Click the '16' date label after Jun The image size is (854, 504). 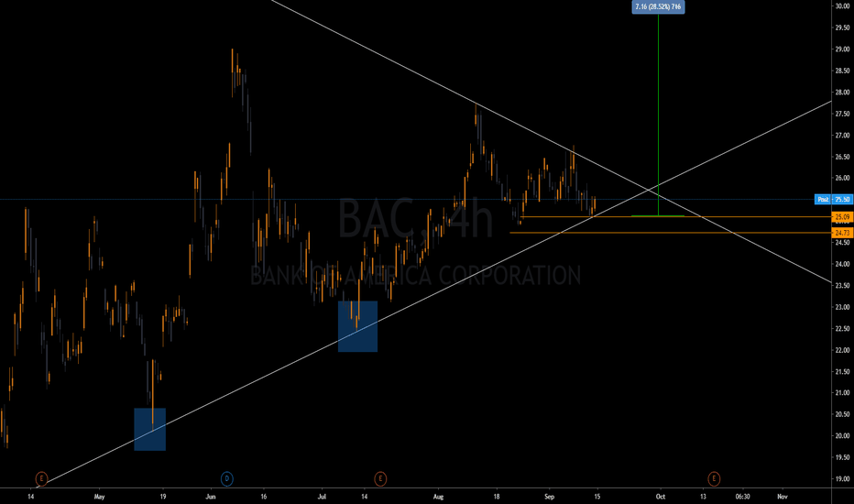click(x=264, y=497)
